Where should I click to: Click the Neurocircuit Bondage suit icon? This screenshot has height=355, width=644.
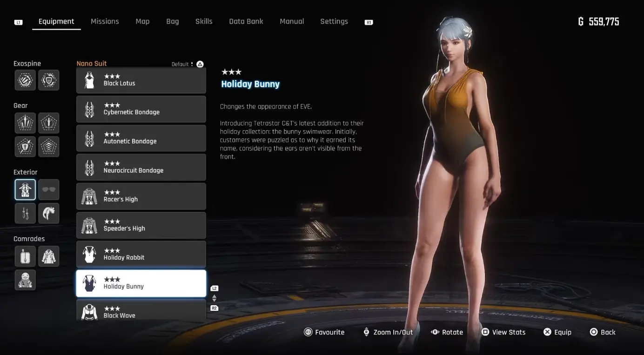click(x=89, y=167)
